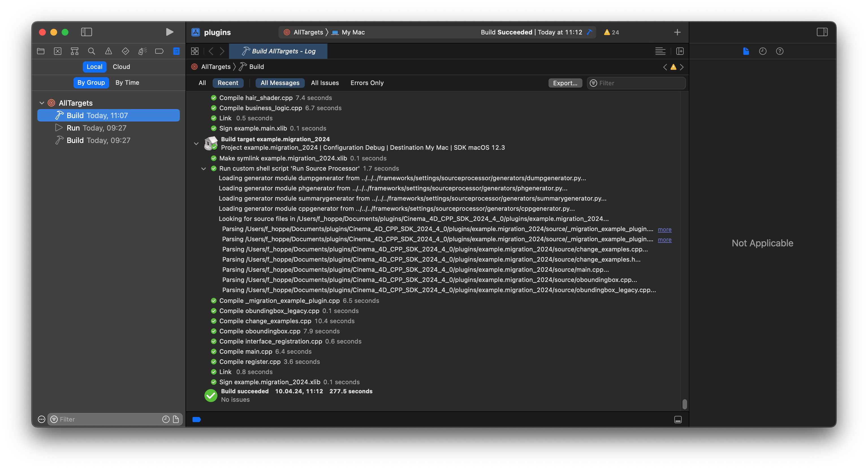Image resolution: width=868 pixels, height=469 pixels.
Task: Select the All Issues filter tab
Action: [325, 83]
